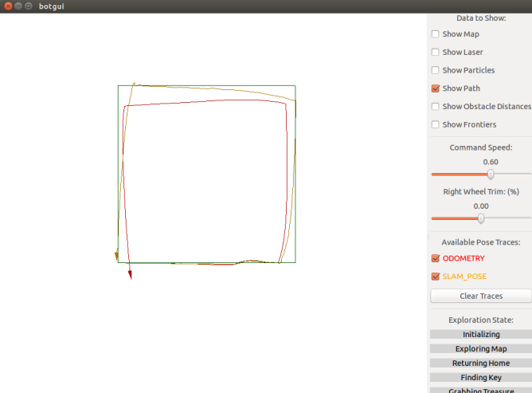The width and height of the screenshot is (532, 393).
Task: Select the Exploring Map state bar
Action: point(481,349)
